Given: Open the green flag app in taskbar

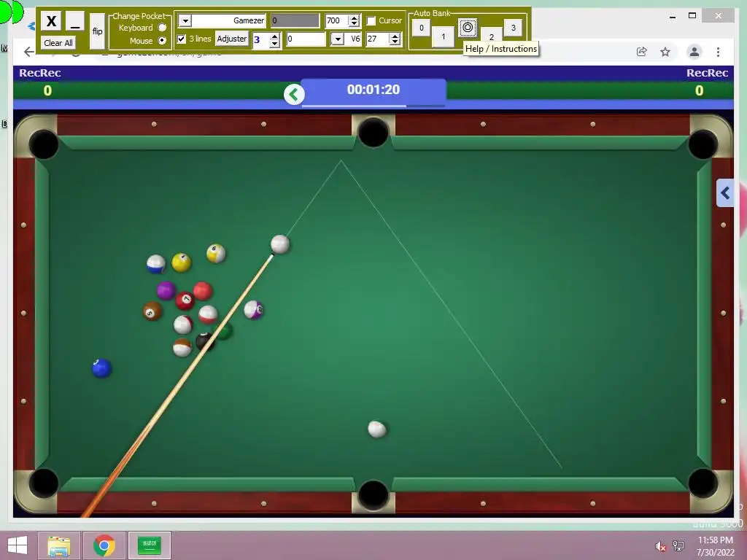Looking at the screenshot, I should (x=150, y=545).
